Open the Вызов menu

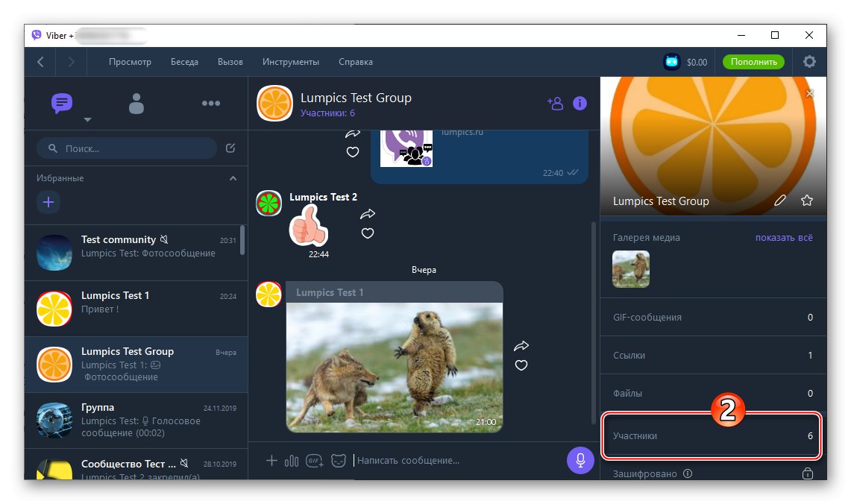pyautogui.click(x=230, y=62)
